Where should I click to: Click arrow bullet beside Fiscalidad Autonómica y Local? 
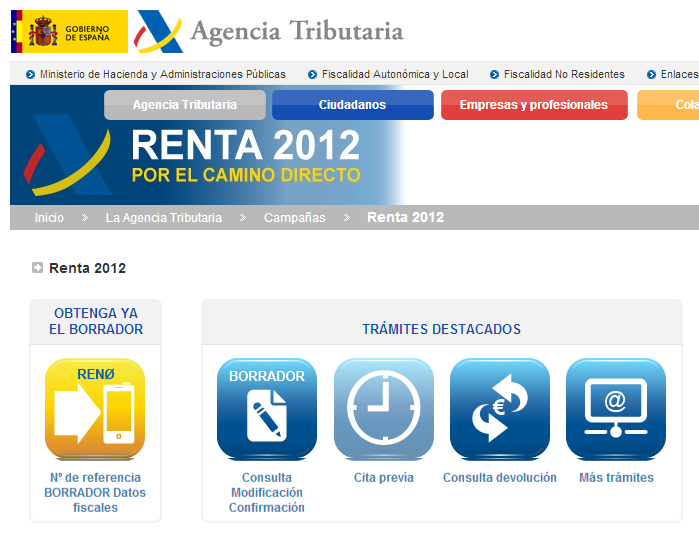(312, 74)
